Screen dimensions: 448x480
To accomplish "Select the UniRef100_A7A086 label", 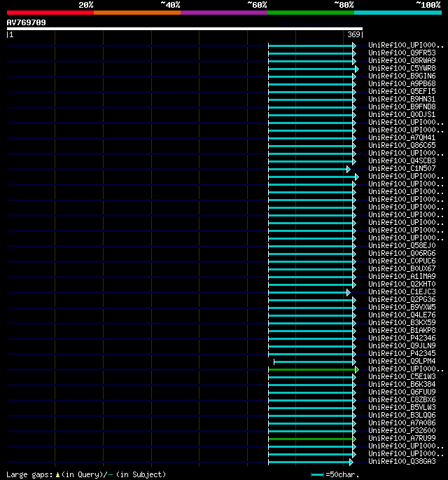I will pyautogui.click(x=402, y=423).
